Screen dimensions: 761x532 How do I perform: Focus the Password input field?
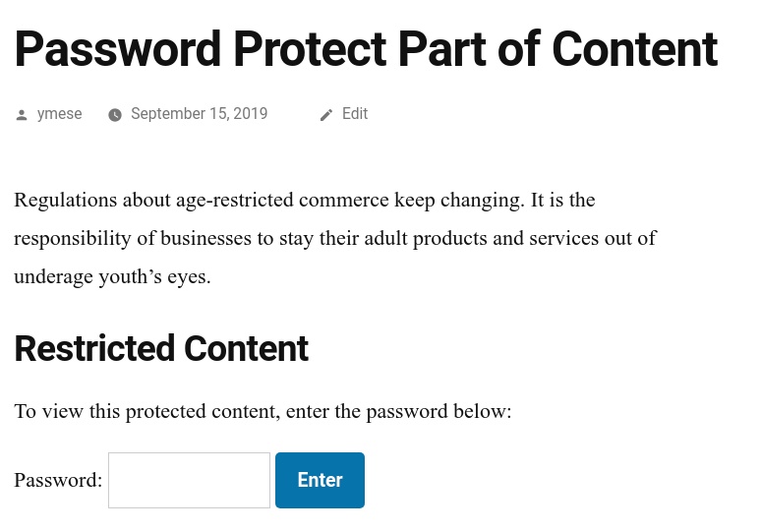[189, 480]
